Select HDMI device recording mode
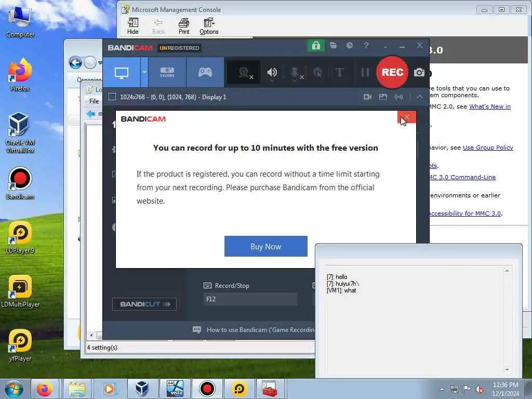 tap(167, 72)
